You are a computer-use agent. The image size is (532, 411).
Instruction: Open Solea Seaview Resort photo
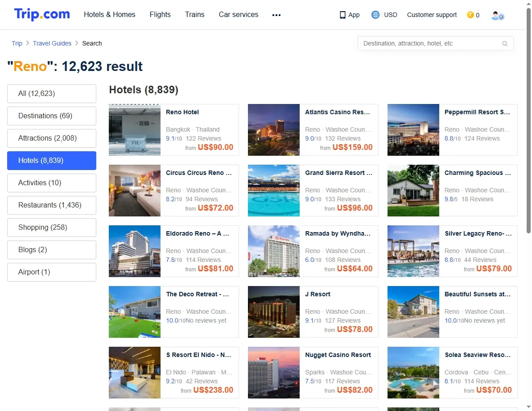pos(413,373)
